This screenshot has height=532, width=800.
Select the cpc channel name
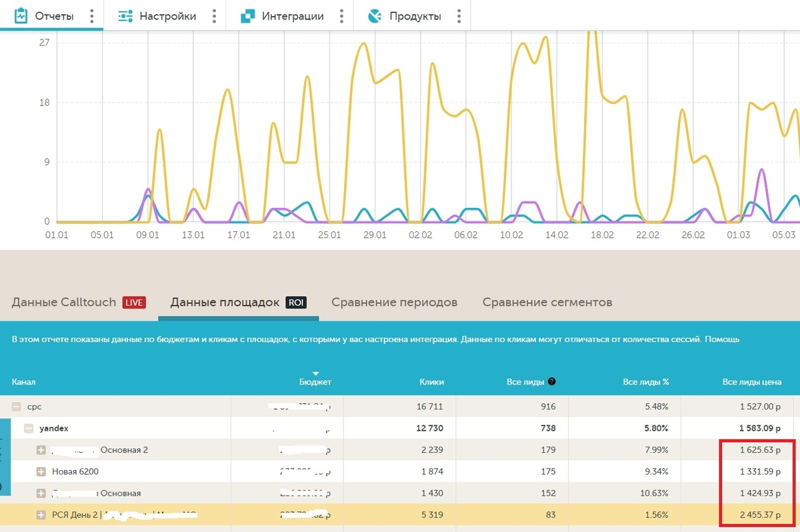(x=34, y=407)
